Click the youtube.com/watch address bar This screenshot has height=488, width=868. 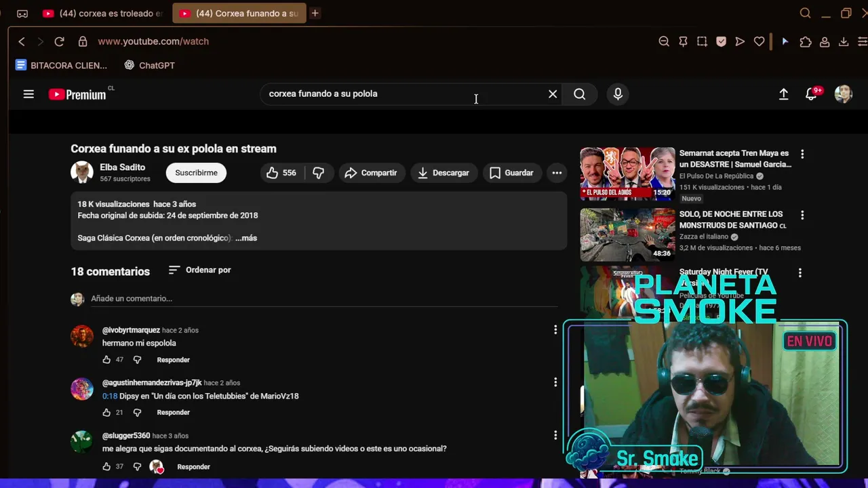tap(153, 41)
